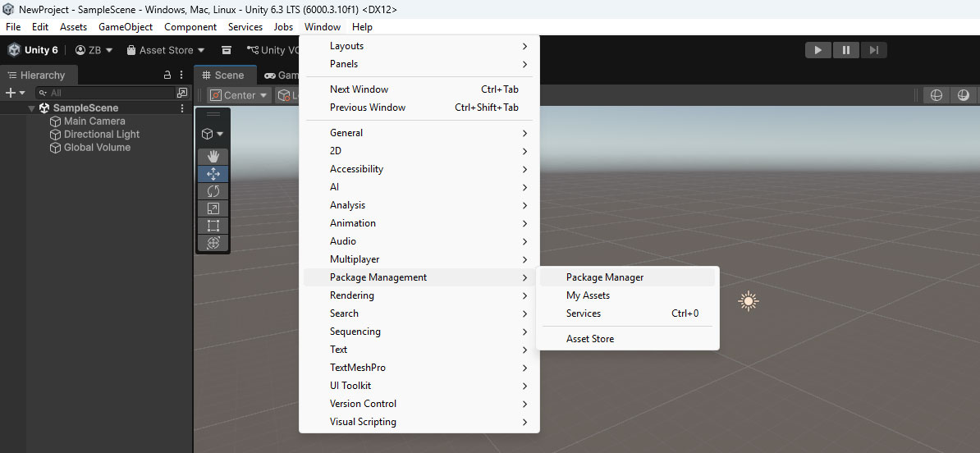Choose Services Ctrl+0 in the submenu
The height and width of the screenshot is (453, 980).
628,313
